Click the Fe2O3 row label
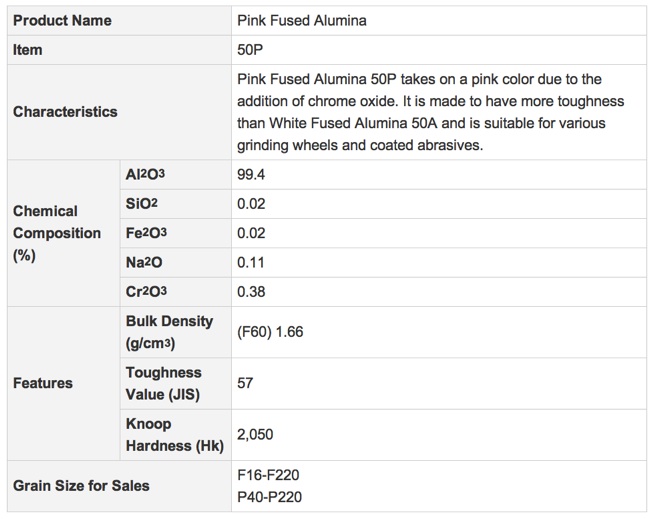 (146, 233)
